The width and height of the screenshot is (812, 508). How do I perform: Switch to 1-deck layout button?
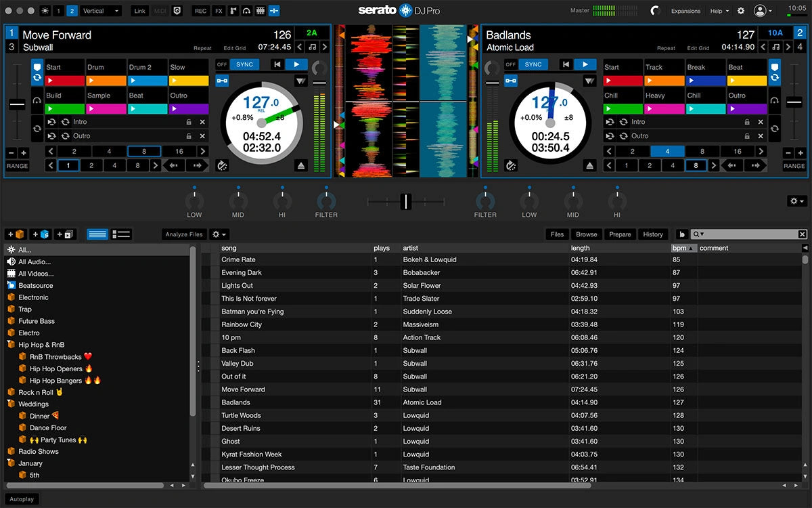tap(59, 11)
